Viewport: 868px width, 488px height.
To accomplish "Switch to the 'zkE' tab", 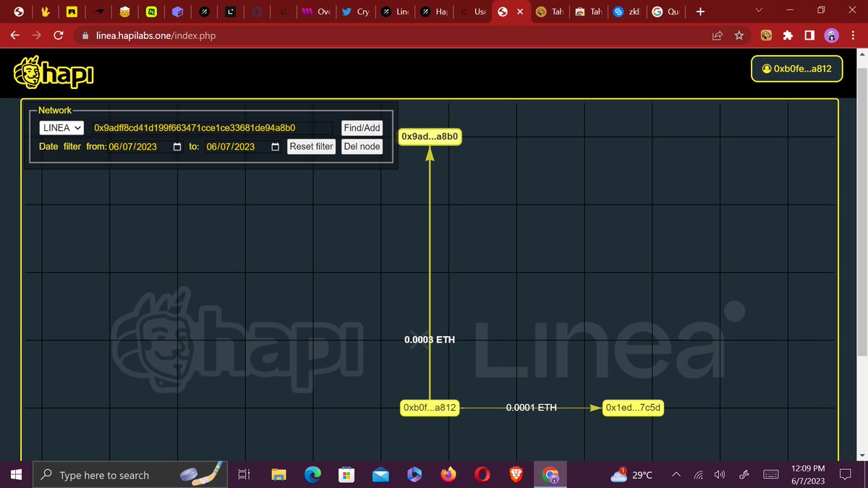I will click(627, 12).
